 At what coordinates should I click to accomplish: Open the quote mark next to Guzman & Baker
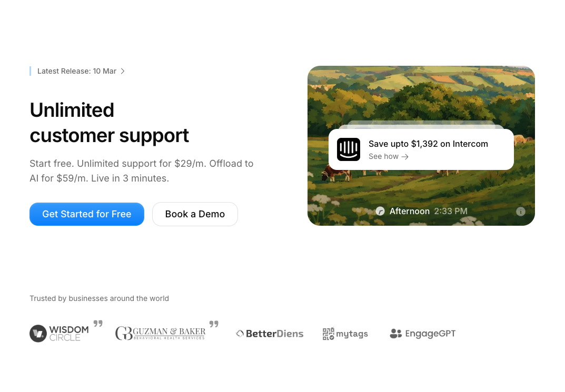coord(214,324)
